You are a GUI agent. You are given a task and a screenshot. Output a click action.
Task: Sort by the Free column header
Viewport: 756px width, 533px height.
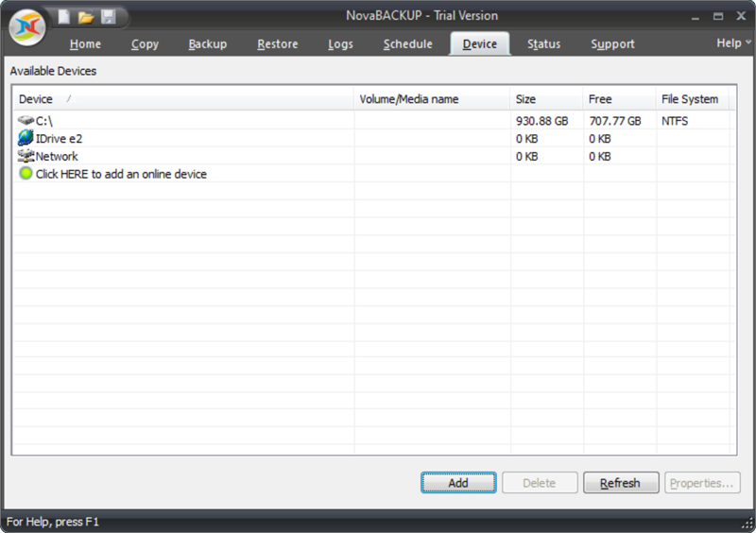point(620,99)
